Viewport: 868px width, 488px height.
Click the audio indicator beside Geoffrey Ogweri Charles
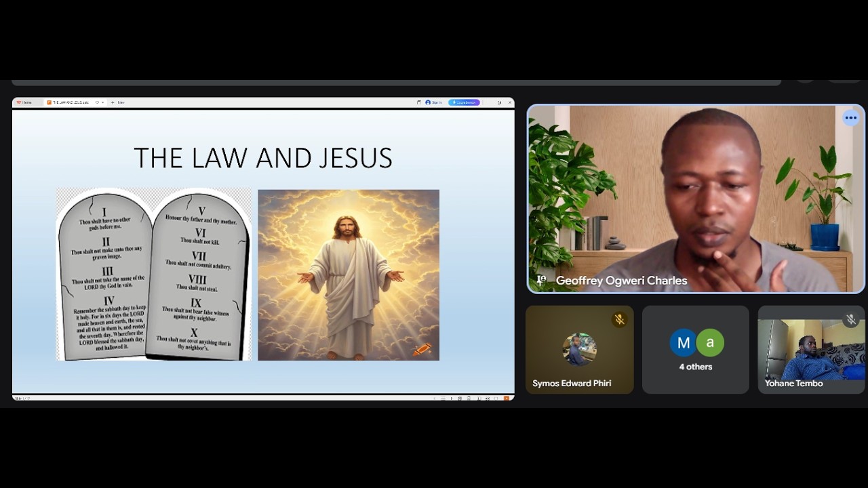pos(541,280)
